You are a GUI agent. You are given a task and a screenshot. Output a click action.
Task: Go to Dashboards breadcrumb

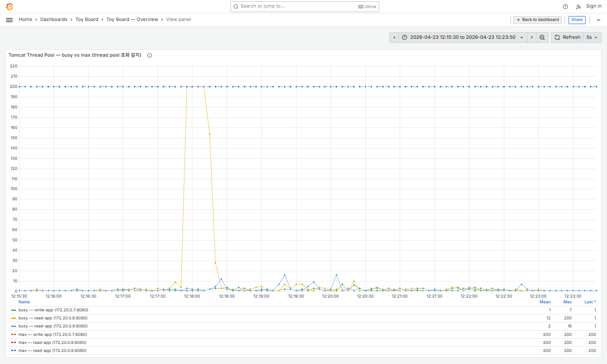coord(54,20)
